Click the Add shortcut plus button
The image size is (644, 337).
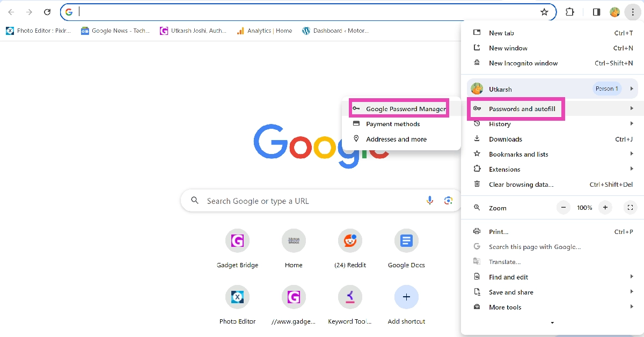(406, 297)
